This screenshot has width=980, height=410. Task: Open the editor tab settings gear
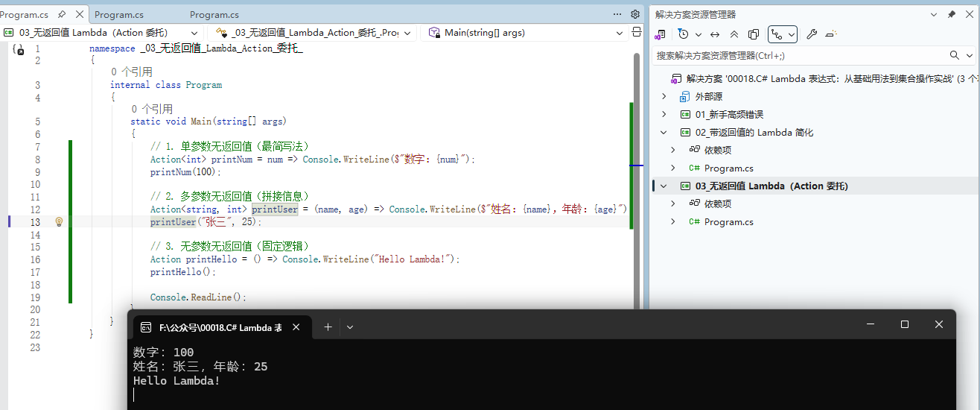point(635,14)
